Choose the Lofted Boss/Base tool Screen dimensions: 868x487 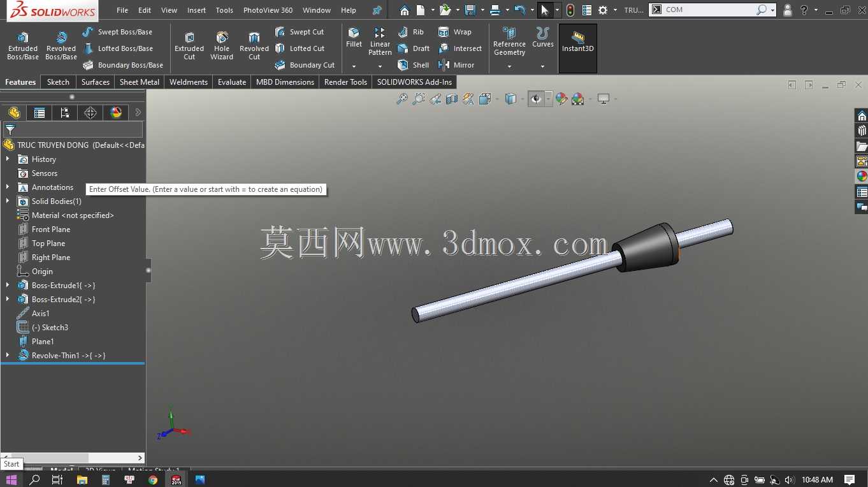click(118, 48)
